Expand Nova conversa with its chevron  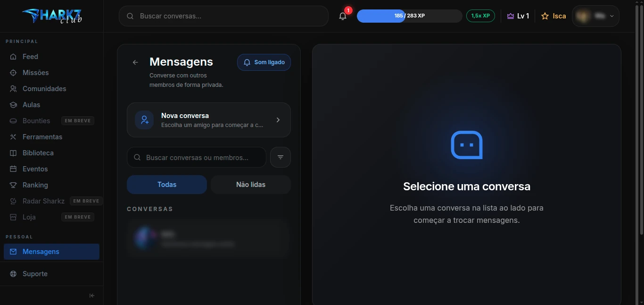pos(278,120)
